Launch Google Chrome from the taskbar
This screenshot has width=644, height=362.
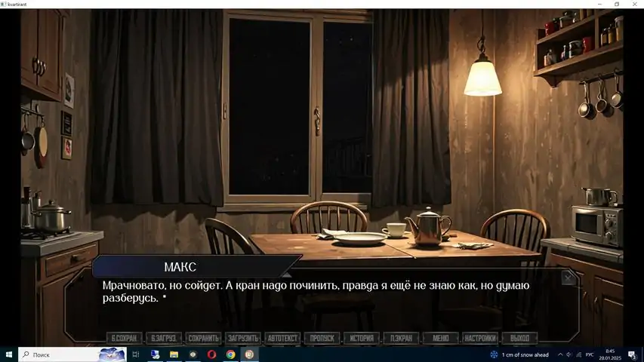pos(230,354)
